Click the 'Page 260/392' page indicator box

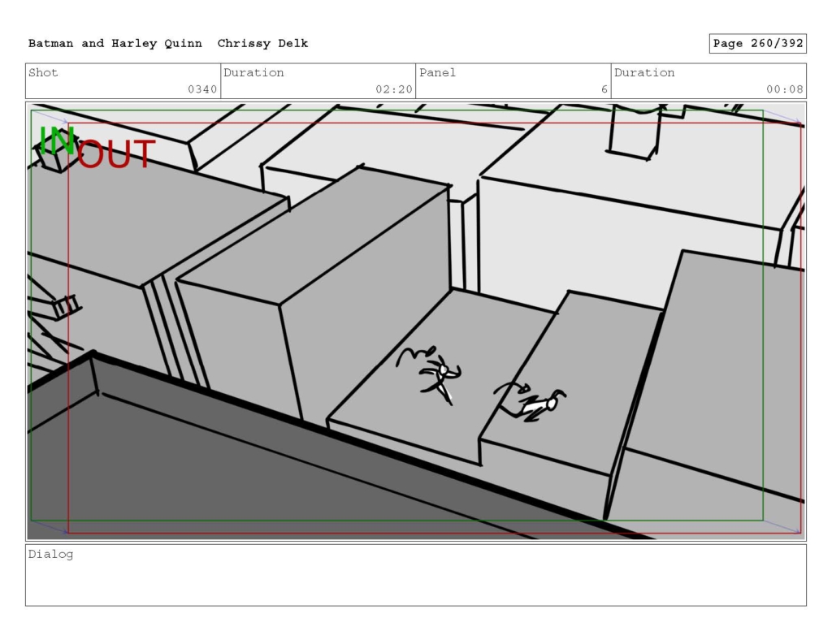pos(758,44)
